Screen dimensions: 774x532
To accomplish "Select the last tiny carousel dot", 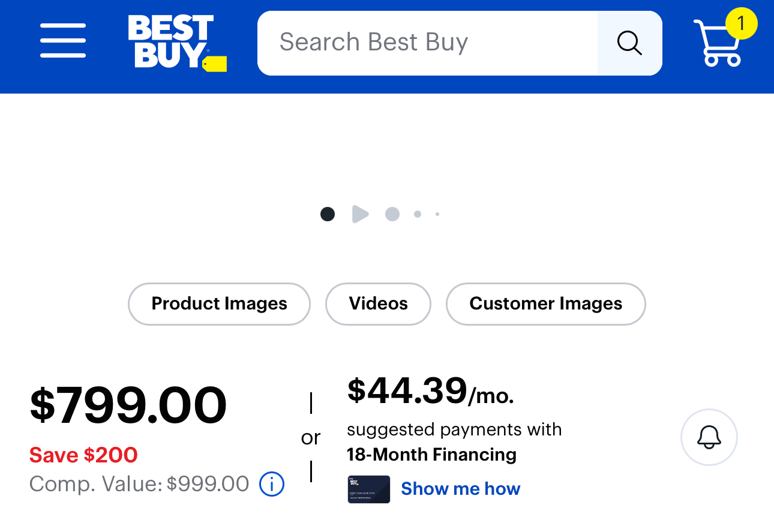I will [x=437, y=214].
